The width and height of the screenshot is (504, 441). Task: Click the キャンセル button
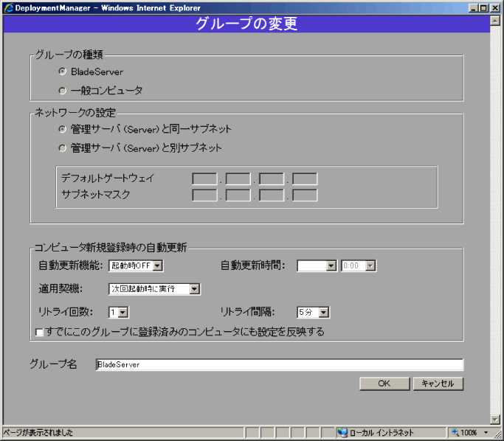tap(438, 383)
